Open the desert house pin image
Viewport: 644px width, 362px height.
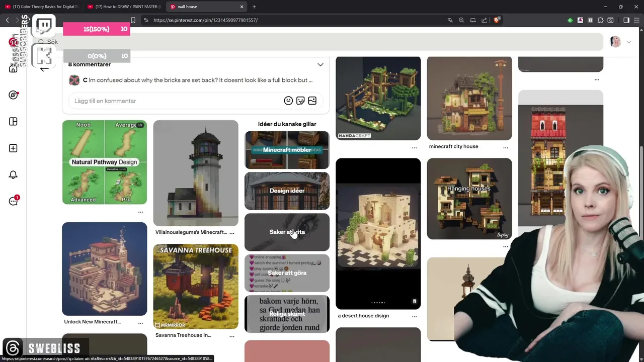(x=378, y=234)
